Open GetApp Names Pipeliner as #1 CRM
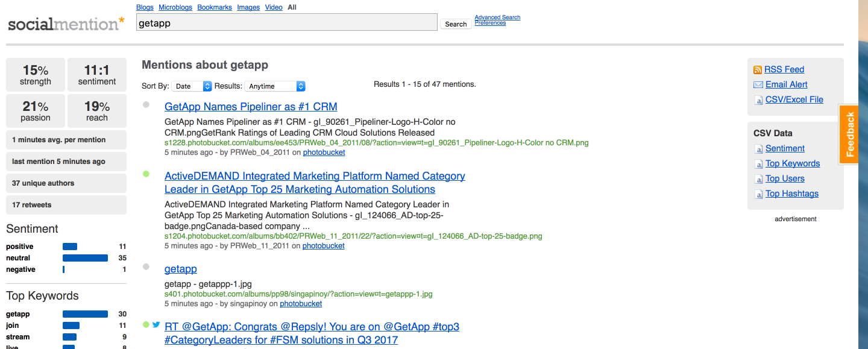The height and width of the screenshot is (349, 868). point(251,107)
